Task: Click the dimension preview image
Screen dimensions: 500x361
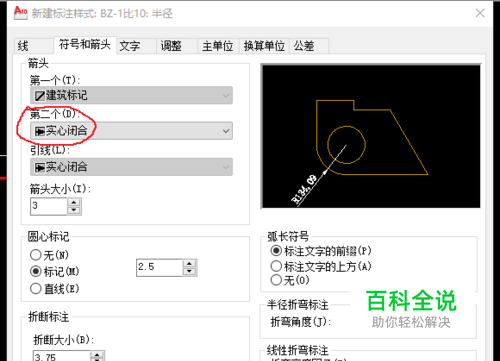Action: click(x=371, y=136)
